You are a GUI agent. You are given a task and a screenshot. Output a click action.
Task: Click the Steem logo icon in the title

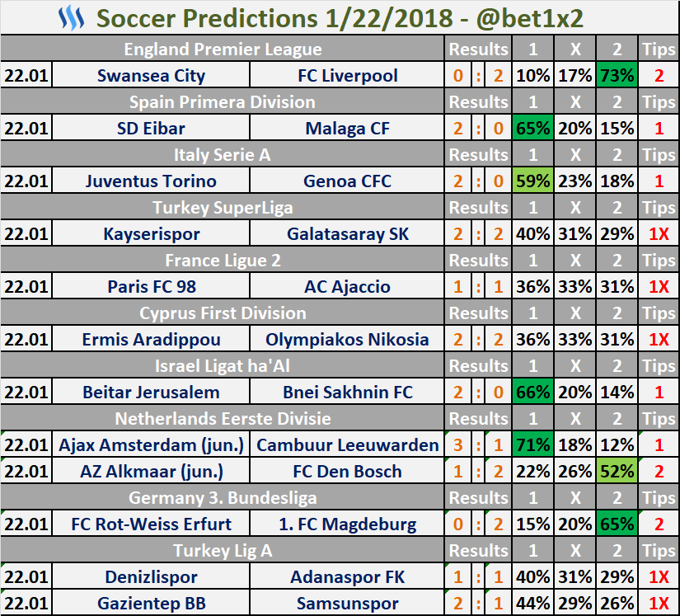[x=71, y=18]
